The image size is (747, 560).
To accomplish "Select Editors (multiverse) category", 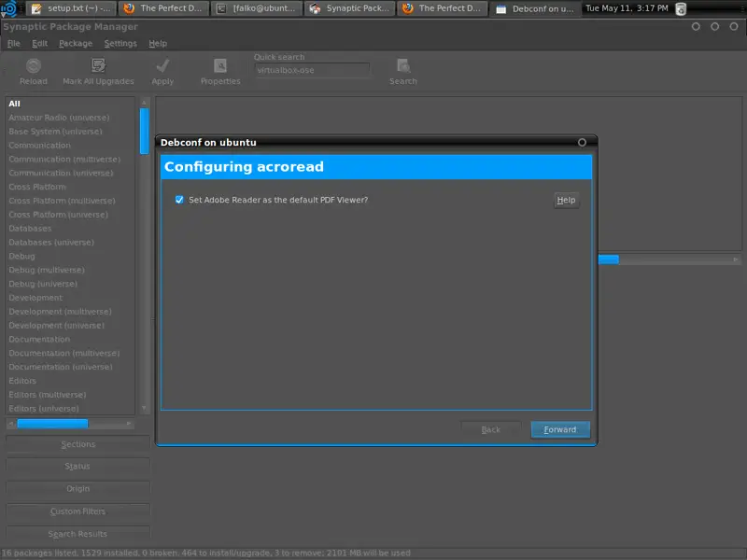I will [71, 394].
